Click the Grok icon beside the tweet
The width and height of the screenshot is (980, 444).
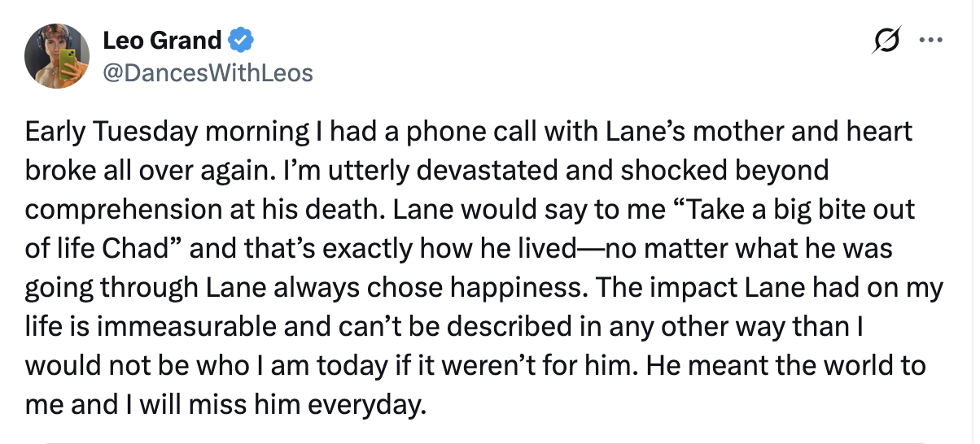coord(888,39)
